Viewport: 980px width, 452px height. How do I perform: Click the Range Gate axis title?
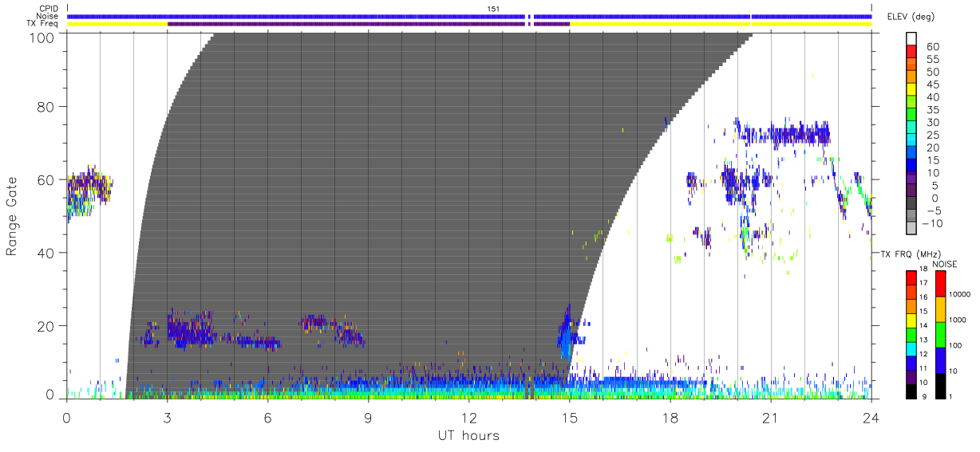[x=12, y=216]
